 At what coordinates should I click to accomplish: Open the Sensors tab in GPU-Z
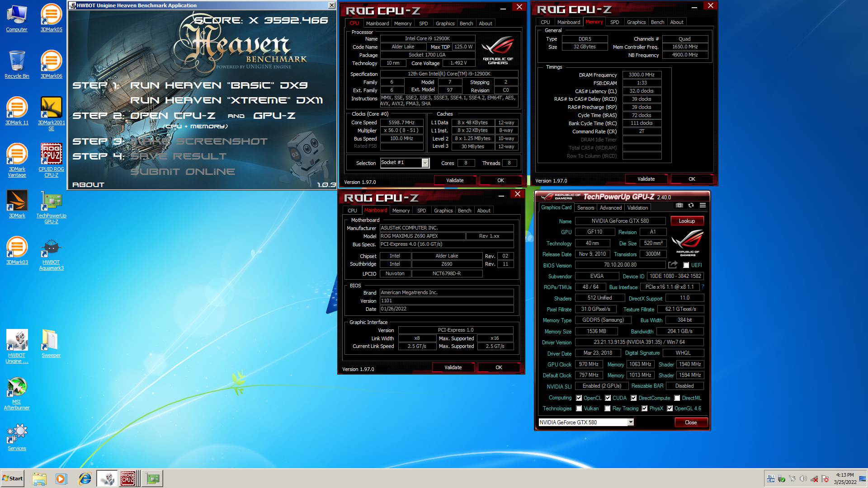[x=585, y=208]
